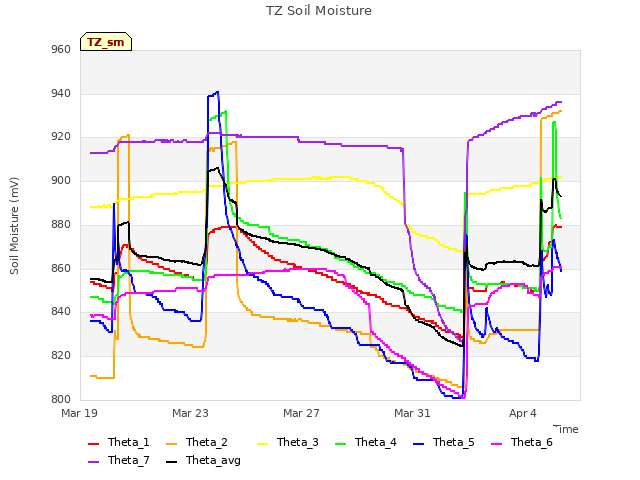640x480 pixels.
Task: Toggle Theta_avg series in legend
Action: [203, 460]
